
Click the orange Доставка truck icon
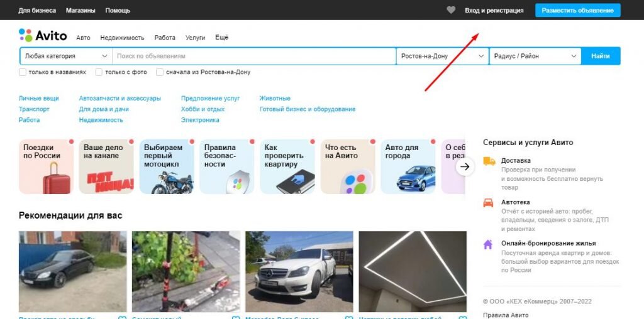pyautogui.click(x=489, y=161)
